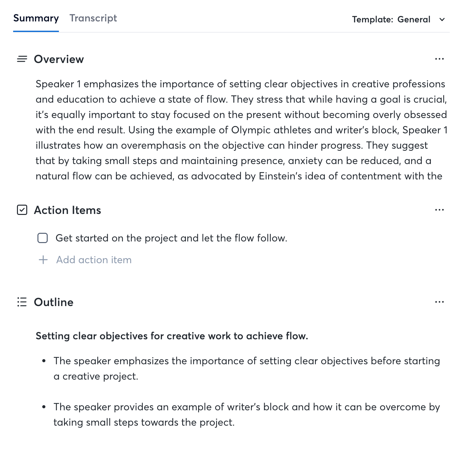This screenshot has height=449, width=476.
Task: Click the Overview lines icon
Action: 22,59
